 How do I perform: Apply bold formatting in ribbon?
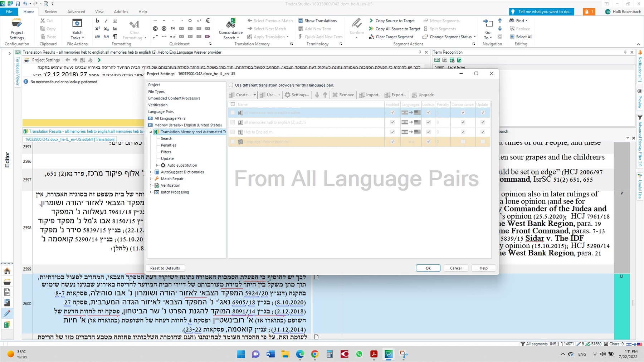[x=97, y=21]
